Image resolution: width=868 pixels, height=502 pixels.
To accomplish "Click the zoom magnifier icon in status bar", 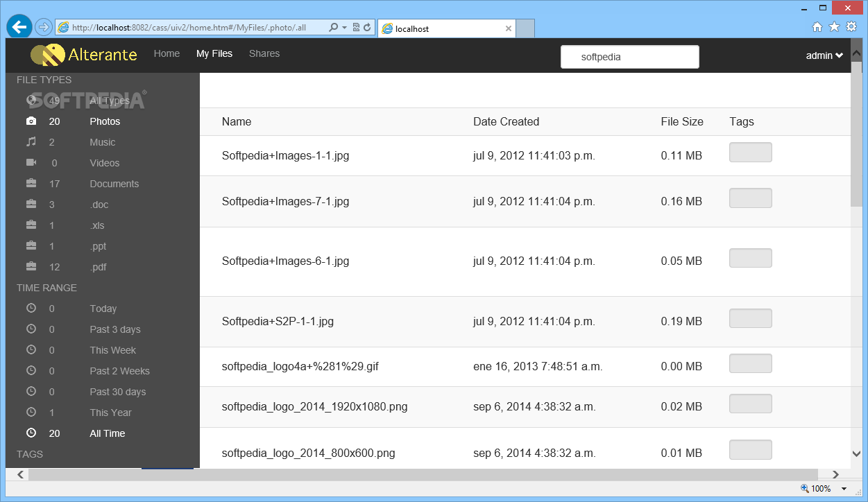I will click(x=805, y=489).
